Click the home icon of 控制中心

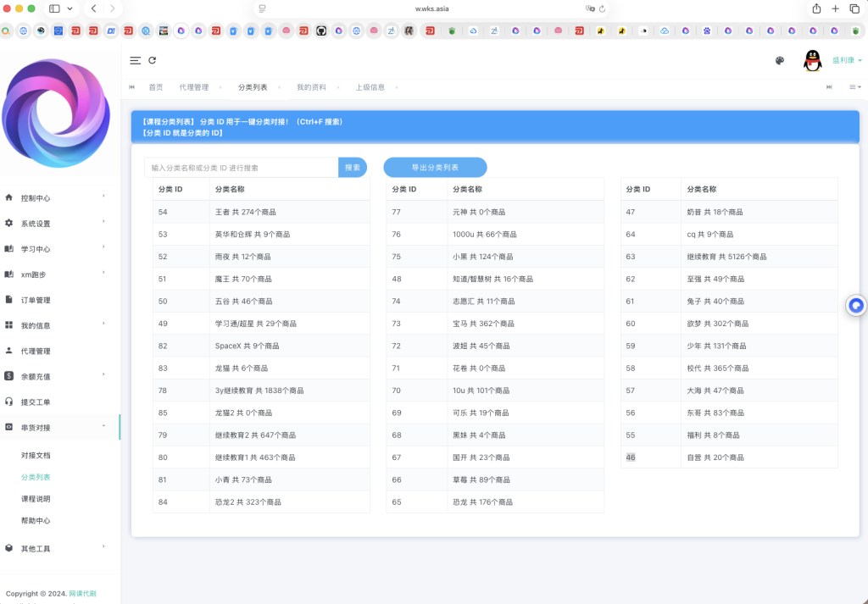[x=8, y=197]
